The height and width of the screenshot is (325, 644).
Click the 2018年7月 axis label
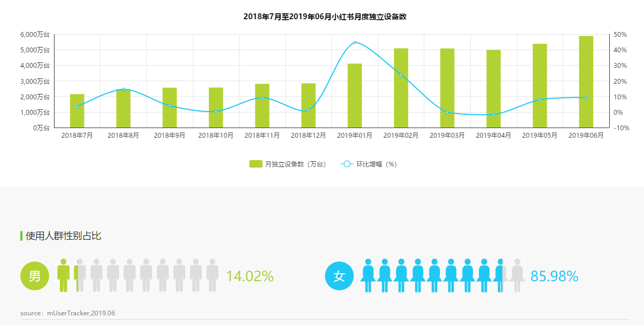pos(76,135)
